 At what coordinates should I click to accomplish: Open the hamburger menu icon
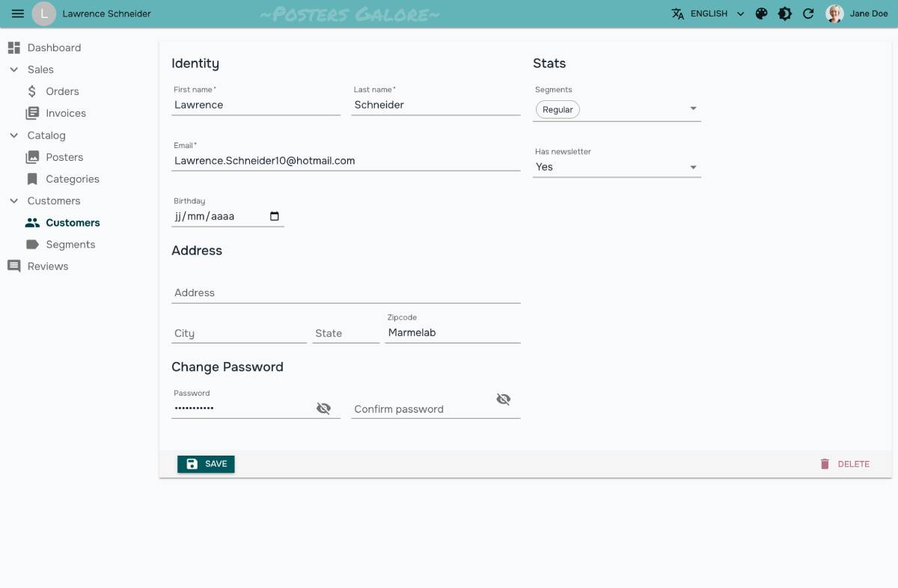(x=18, y=13)
